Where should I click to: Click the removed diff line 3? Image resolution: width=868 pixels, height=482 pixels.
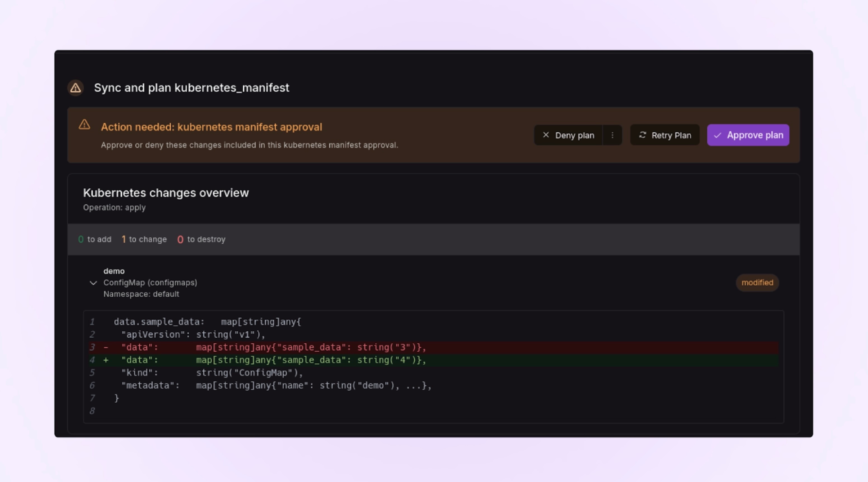pyautogui.click(x=273, y=347)
